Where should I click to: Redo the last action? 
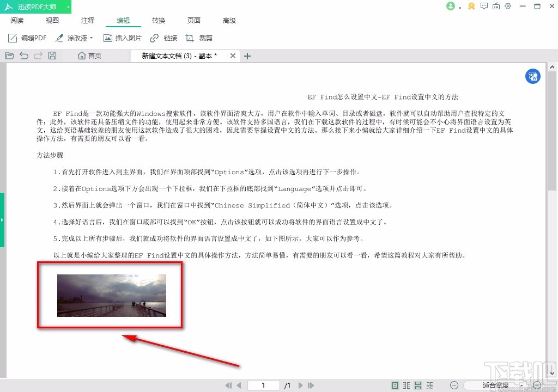pyautogui.click(x=38, y=56)
